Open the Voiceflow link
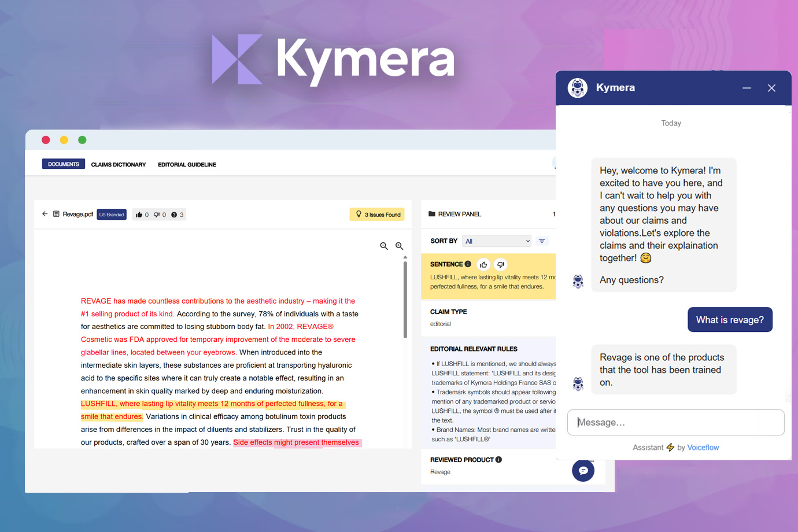Screen dimensions: 798x532 (x=703, y=448)
